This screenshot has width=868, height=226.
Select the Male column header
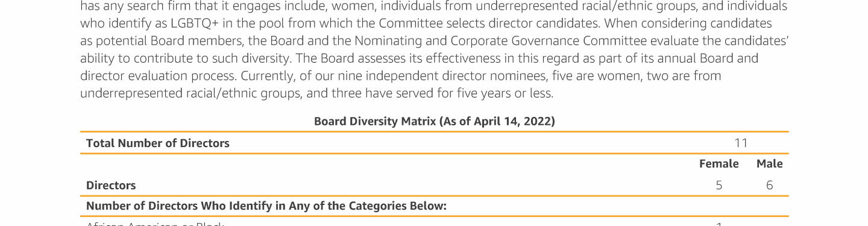[x=770, y=164]
